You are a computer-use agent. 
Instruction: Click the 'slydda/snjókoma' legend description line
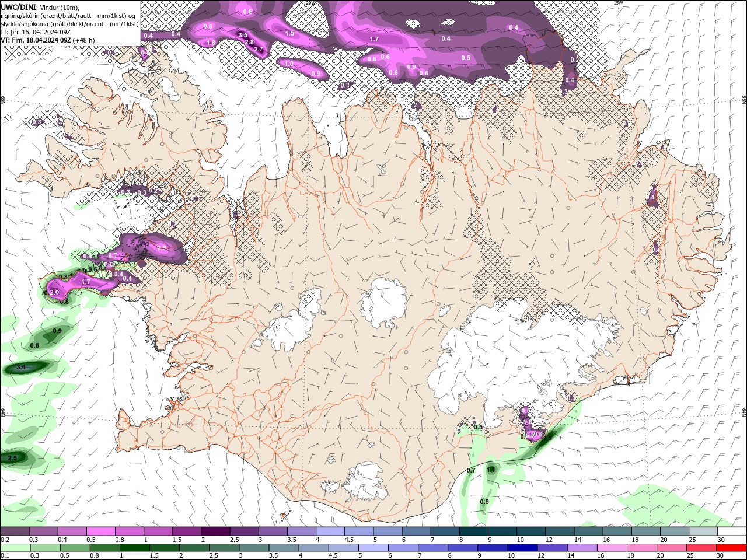pyautogui.click(x=70, y=24)
